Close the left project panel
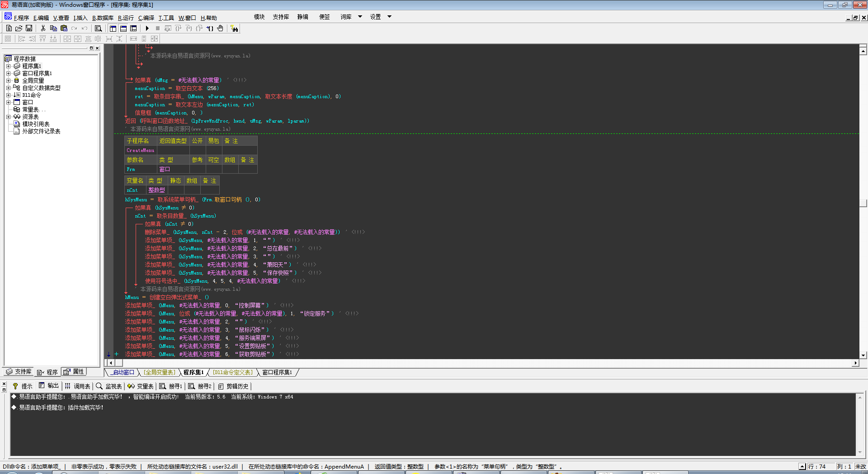The height and width of the screenshot is (474, 868). pyautogui.click(x=97, y=48)
